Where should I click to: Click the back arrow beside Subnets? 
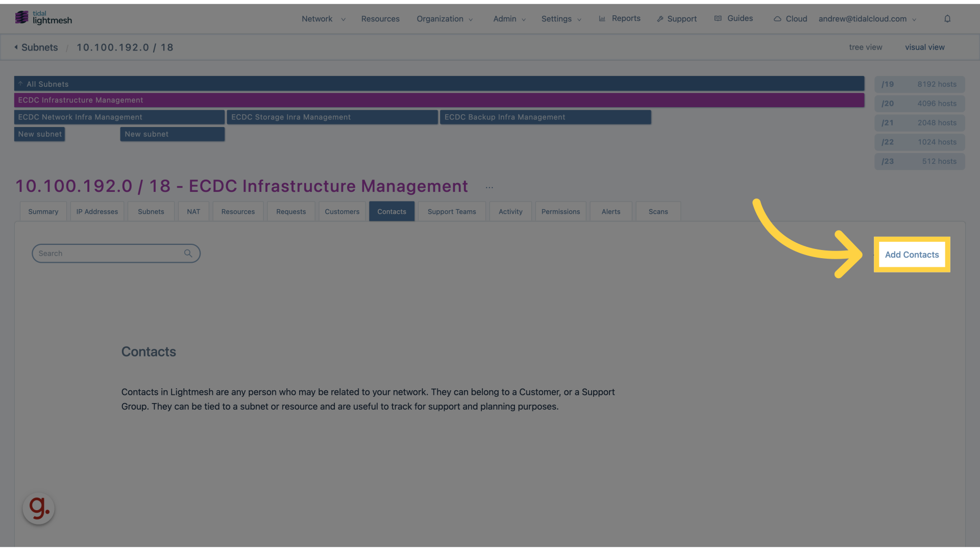pyautogui.click(x=16, y=47)
